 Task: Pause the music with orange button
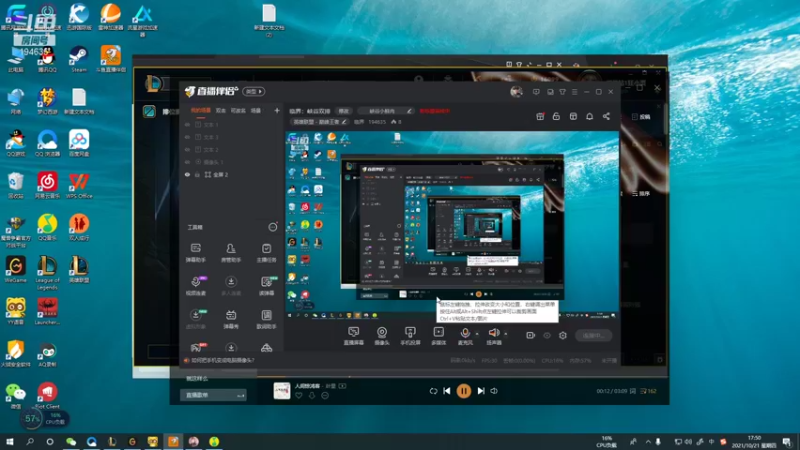click(463, 391)
